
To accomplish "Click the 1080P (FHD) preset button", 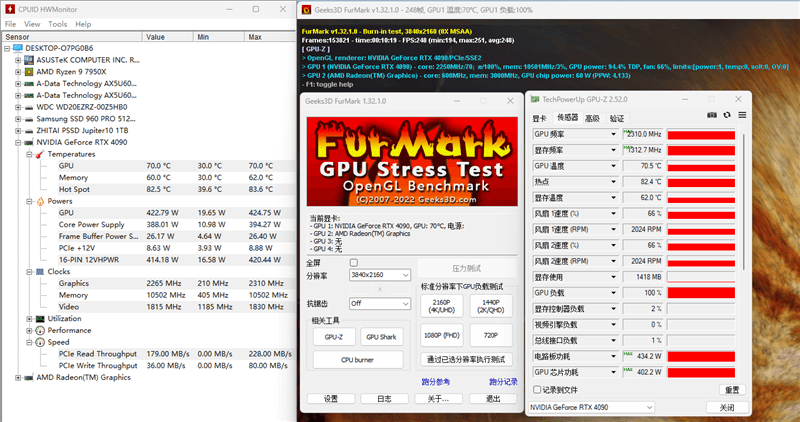I will tap(442, 335).
